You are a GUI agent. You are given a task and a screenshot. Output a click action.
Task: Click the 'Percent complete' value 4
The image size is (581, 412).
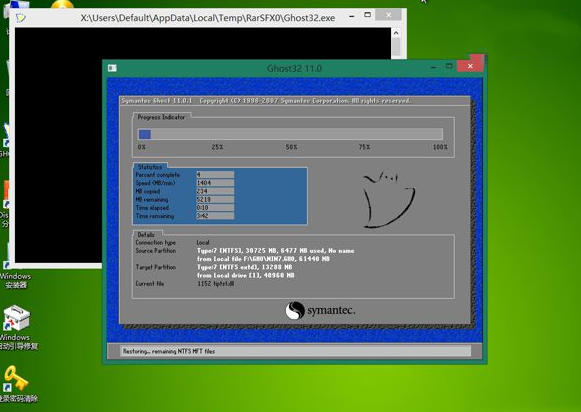(x=215, y=175)
